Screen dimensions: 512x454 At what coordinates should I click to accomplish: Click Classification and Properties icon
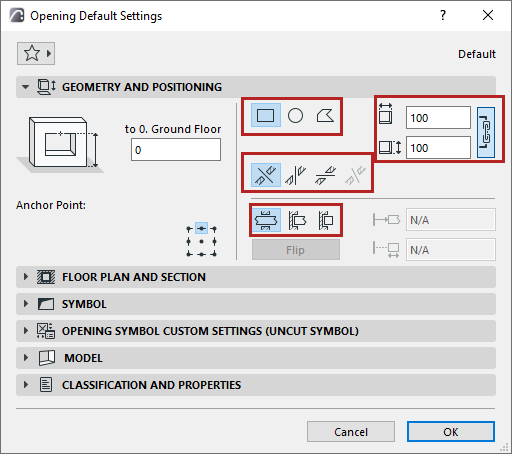pos(46,385)
